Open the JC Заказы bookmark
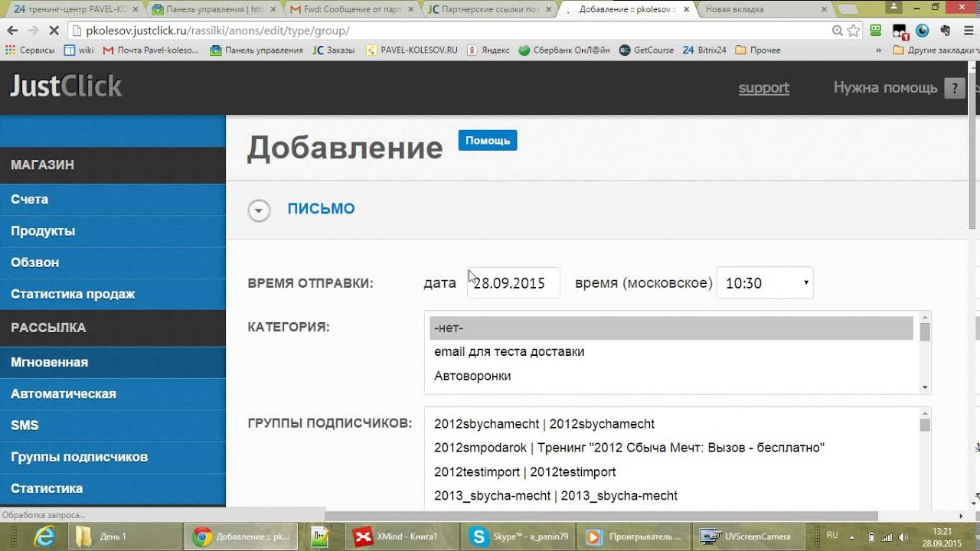980x551 pixels. 334,50
